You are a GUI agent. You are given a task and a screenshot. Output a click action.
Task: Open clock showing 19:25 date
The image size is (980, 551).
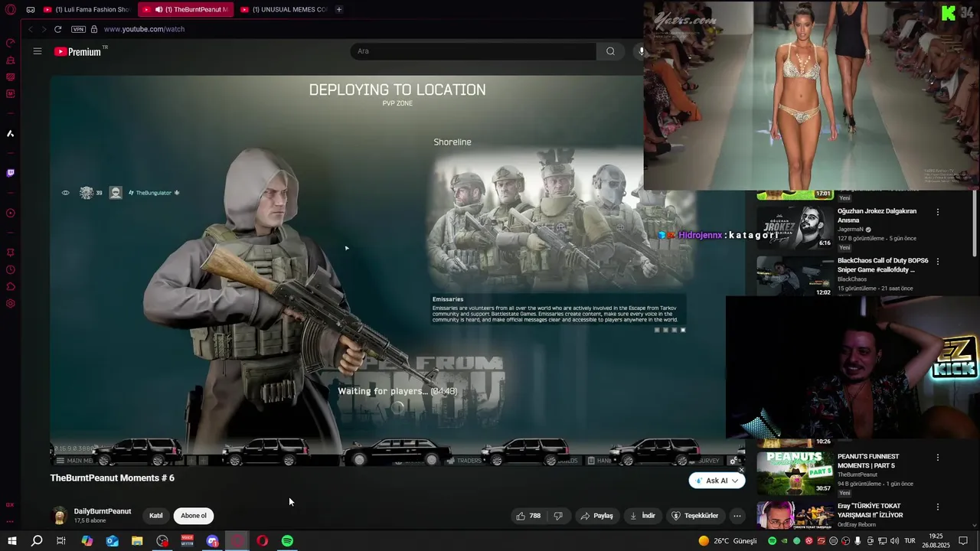936,541
